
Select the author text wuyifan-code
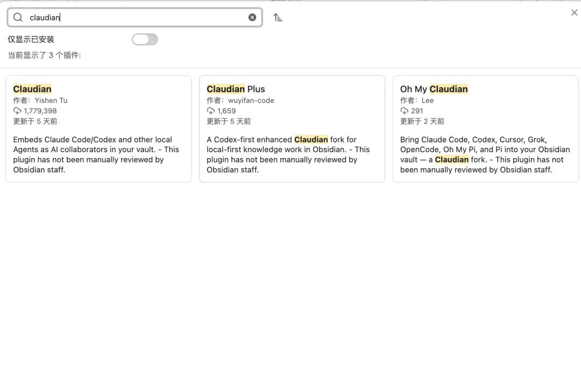pos(251,101)
